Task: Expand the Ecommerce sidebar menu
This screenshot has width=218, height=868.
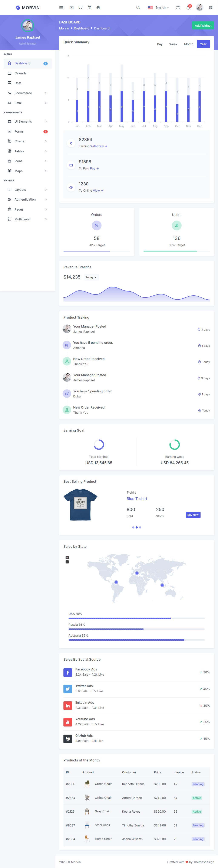Action: 28,93
